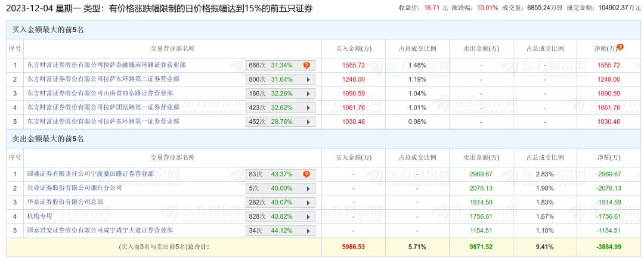Click the orange help icon beside 83次 43.37%

pyautogui.click(x=306, y=175)
